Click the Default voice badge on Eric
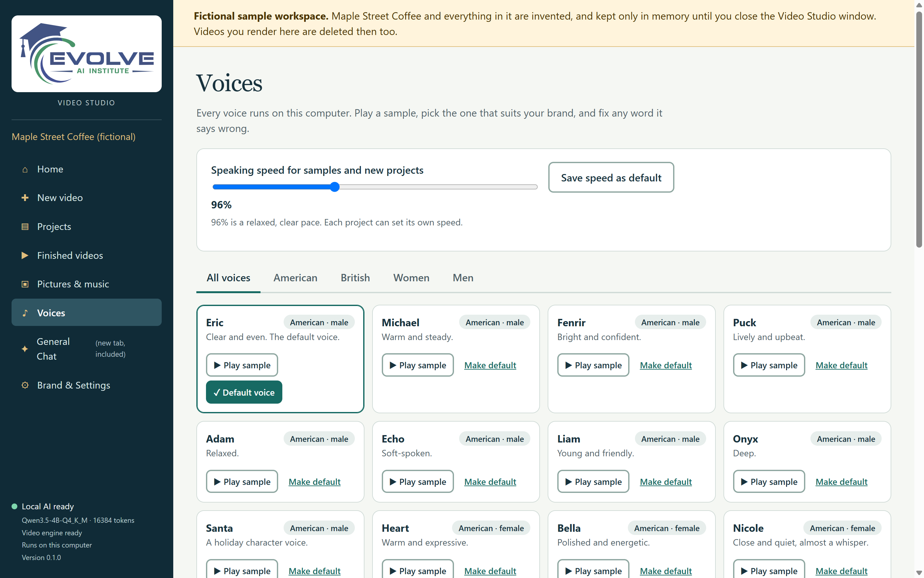Screen dimensions: 924x578 pyautogui.click(x=244, y=392)
